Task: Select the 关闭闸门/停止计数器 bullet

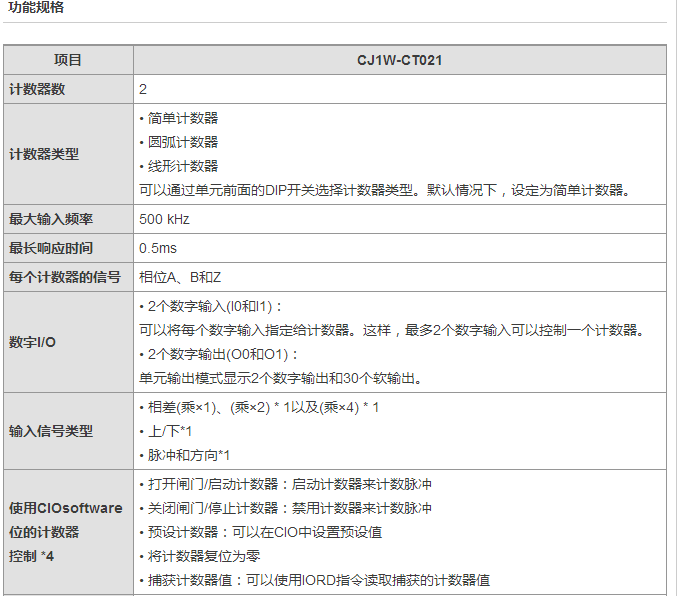Action: click(x=285, y=508)
